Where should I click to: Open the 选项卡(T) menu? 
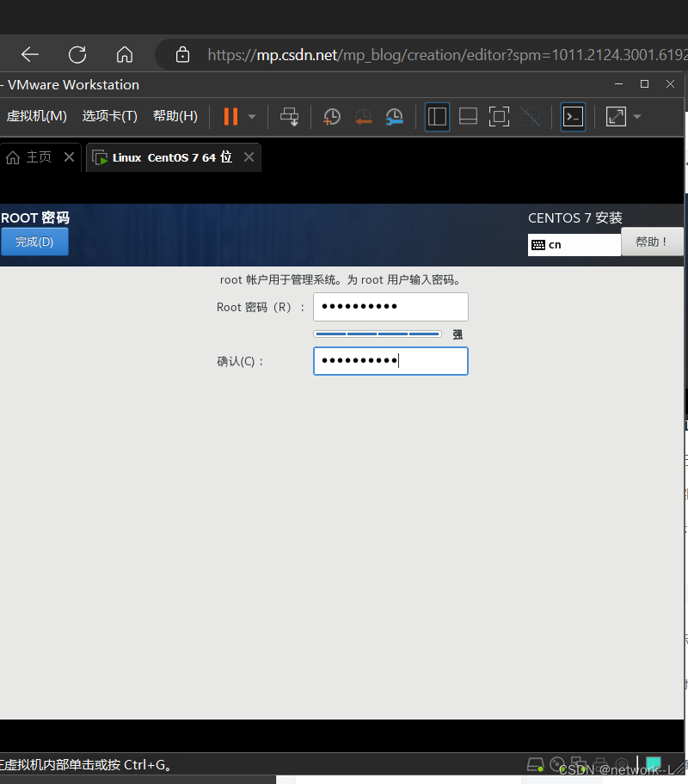[109, 116]
